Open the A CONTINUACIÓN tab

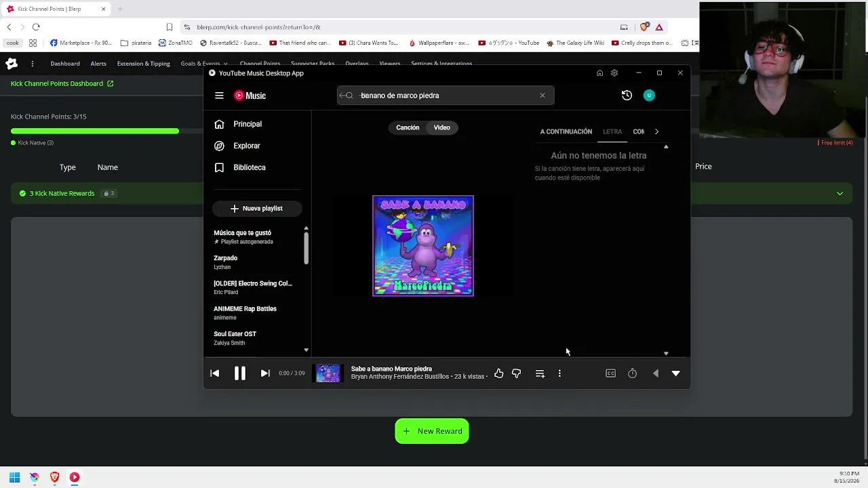566,131
